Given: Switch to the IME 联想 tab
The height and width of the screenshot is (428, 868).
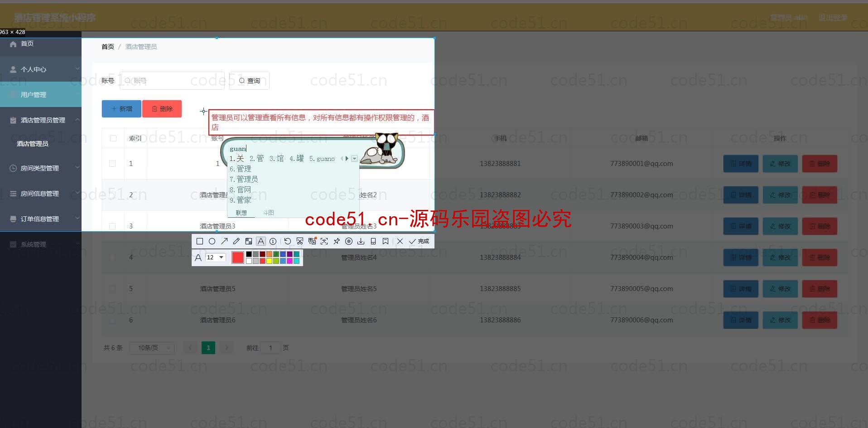Looking at the screenshot, I should [x=241, y=213].
